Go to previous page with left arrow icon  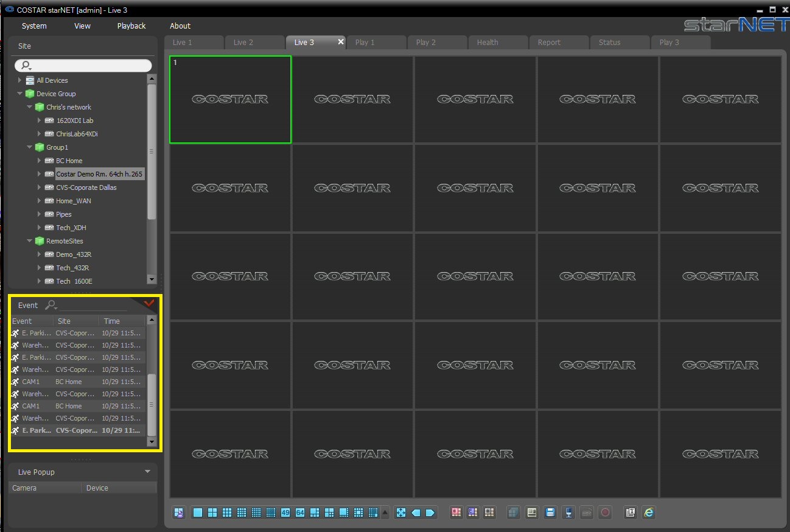pyautogui.click(x=416, y=513)
